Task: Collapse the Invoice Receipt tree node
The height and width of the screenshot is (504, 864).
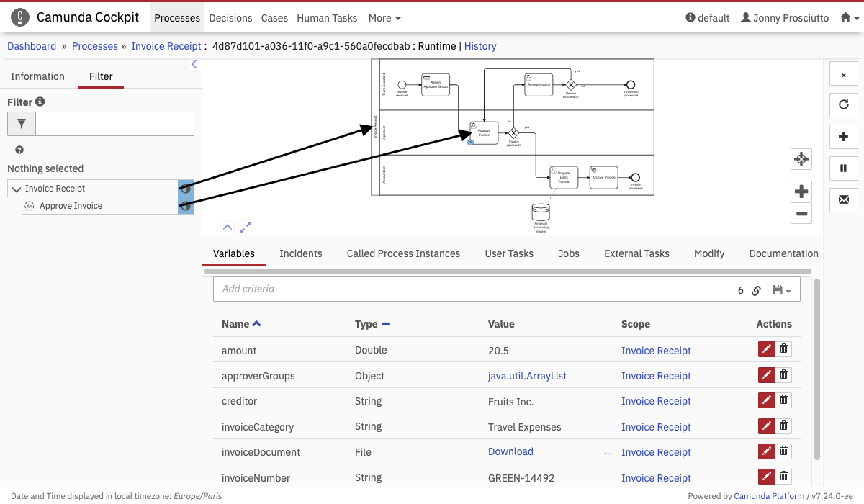Action: (x=17, y=189)
